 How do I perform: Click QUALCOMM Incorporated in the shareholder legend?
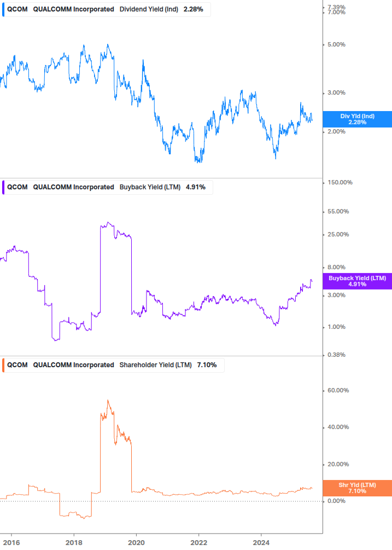tap(74, 365)
